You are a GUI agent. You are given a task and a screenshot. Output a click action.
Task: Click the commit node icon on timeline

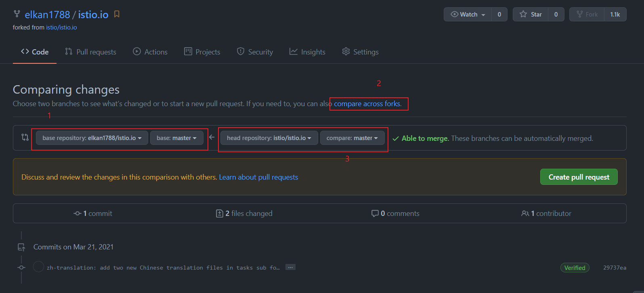click(x=21, y=268)
